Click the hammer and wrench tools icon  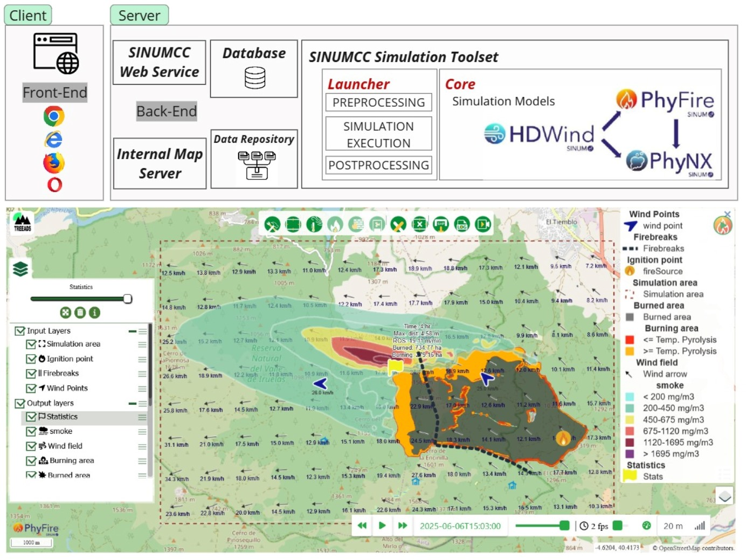tap(272, 224)
